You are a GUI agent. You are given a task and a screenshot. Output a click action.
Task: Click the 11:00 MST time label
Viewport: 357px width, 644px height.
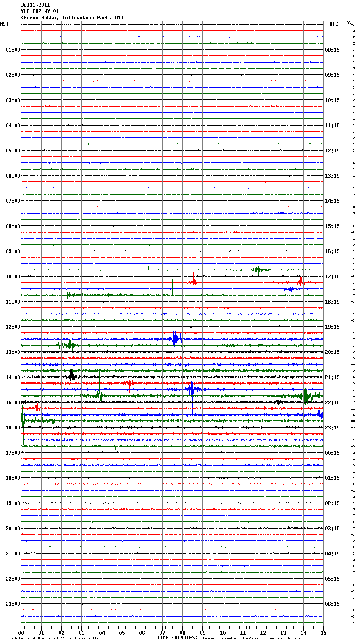point(13,302)
